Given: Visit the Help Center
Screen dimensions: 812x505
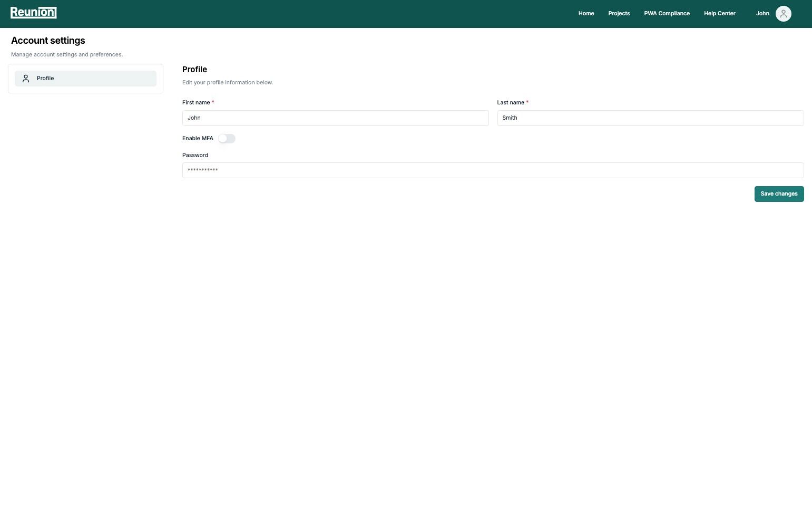Looking at the screenshot, I should pyautogui.click(x=719, y=14).
